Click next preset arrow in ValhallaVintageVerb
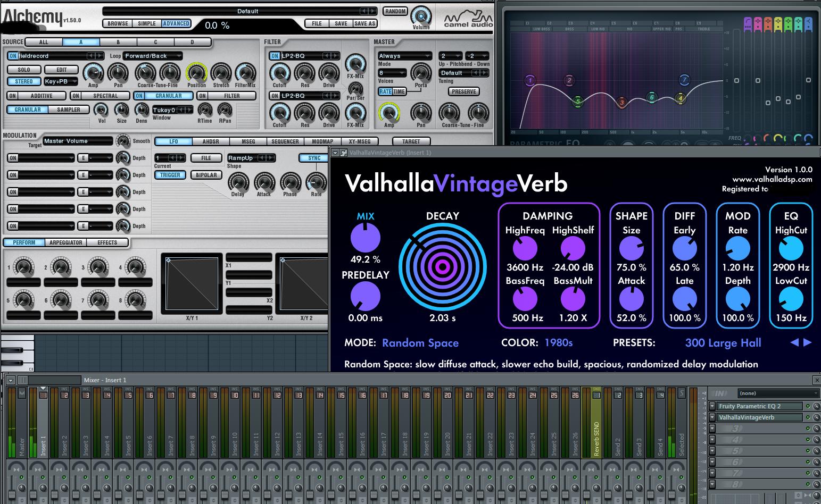Screen dimensions: 821x504 (808, 342)
